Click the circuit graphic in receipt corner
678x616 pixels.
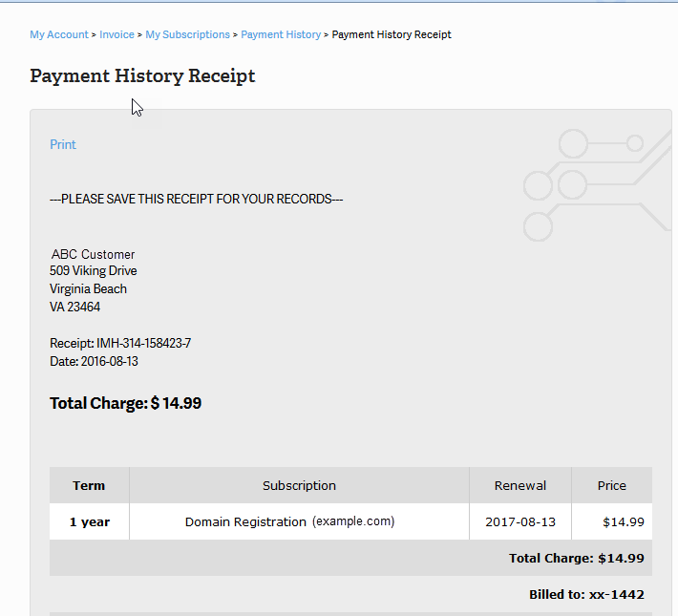pyautogui.click(x=592, y=183)
